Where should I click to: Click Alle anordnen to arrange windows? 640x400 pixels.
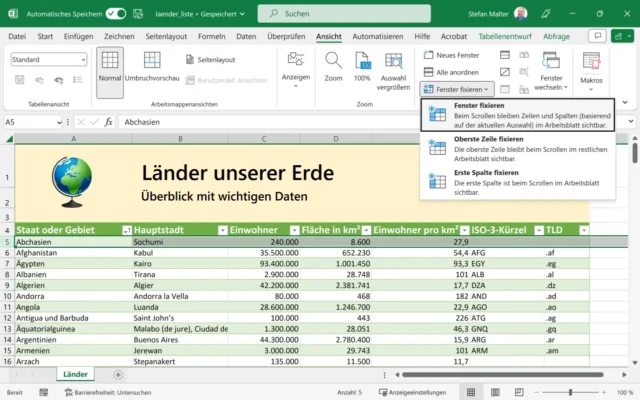click(x=455, y=72)
